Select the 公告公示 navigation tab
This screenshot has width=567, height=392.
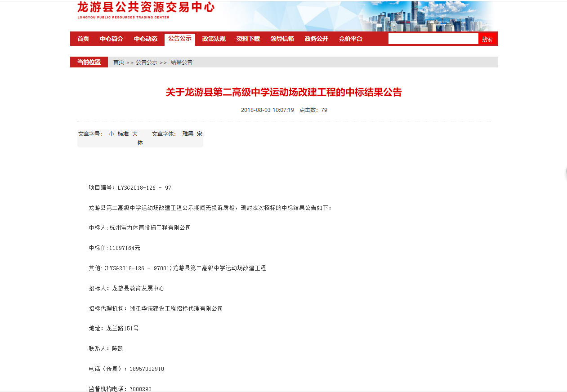pos(179,39)
